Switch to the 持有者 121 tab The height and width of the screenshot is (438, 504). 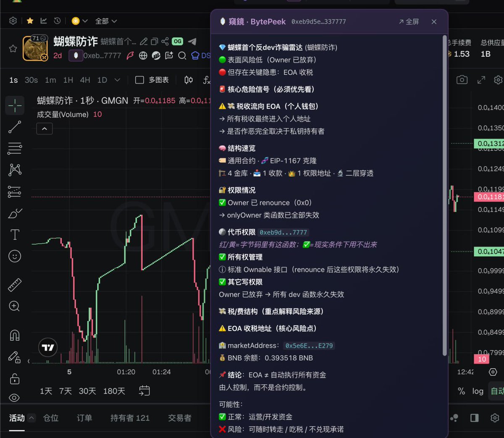click(130, 418)
